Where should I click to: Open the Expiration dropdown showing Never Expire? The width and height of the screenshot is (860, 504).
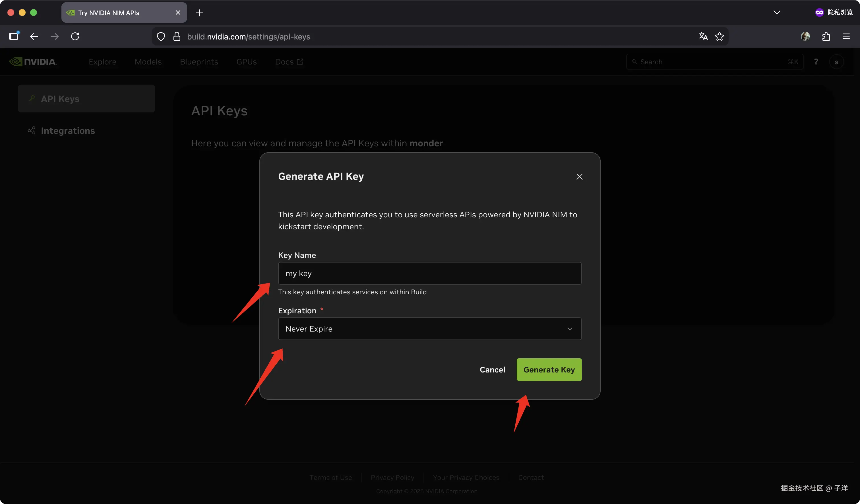(429, 329)
